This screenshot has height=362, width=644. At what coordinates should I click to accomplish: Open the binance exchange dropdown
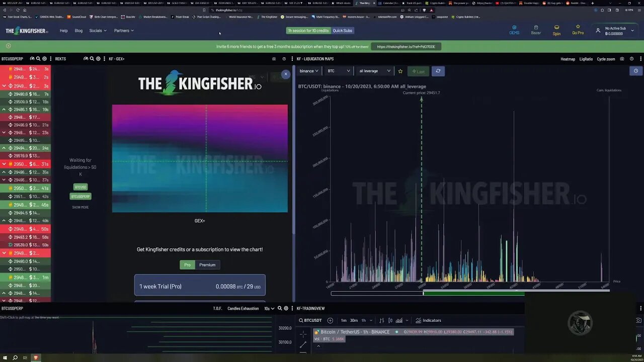pos(308,71)
